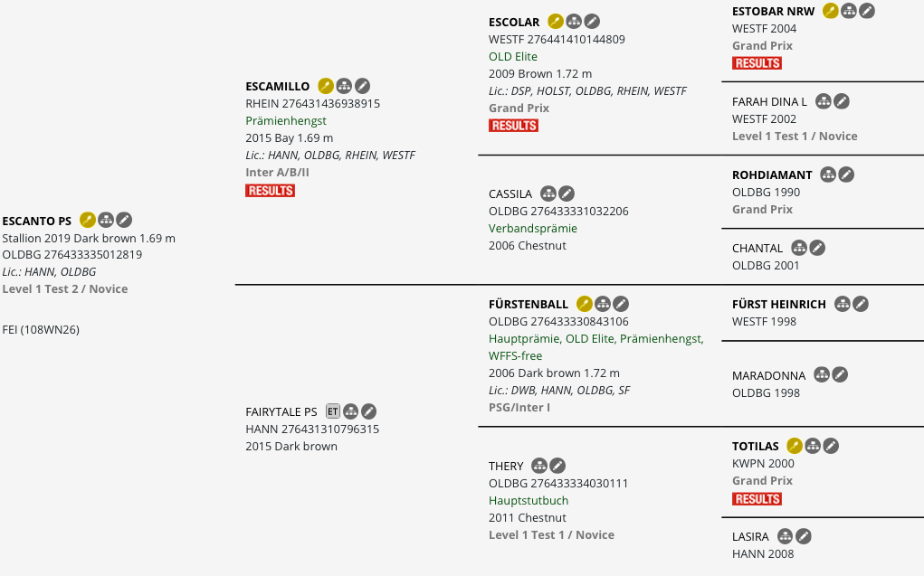Open the pedigree tree icon for Fürst Heinrich
The image size is (924, 576).
point(842,304)
